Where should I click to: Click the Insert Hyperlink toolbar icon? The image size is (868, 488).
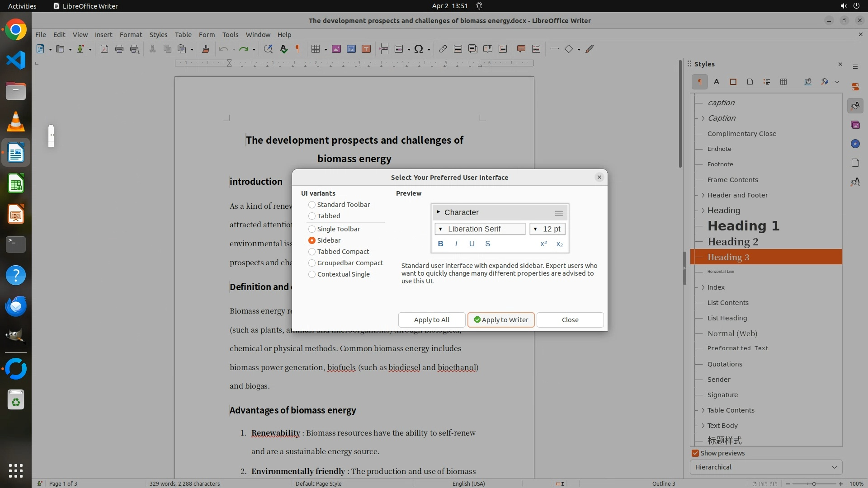click(x=443, y=49)
